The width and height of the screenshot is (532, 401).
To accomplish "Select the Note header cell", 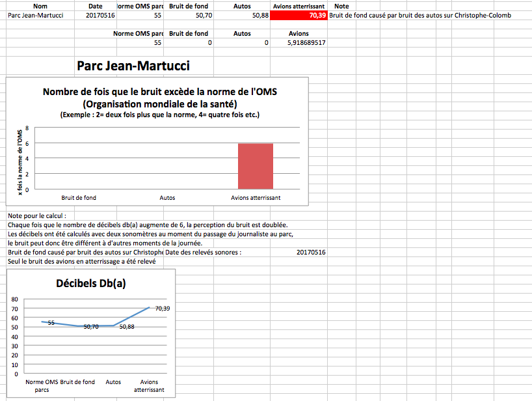I will coord(341,6).
